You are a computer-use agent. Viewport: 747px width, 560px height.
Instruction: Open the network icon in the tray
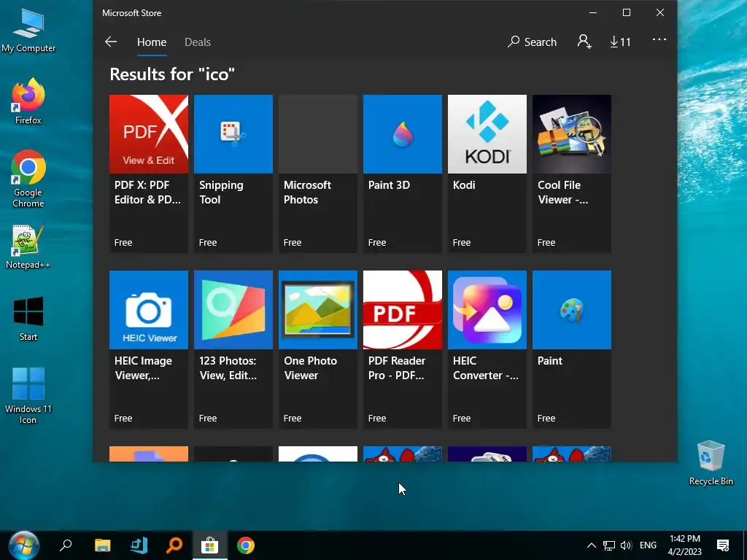pos(609,545)
